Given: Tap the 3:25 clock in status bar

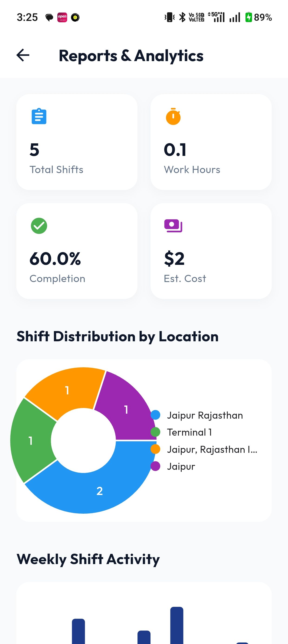Looking at the screenshot, I should coord(27,17).
